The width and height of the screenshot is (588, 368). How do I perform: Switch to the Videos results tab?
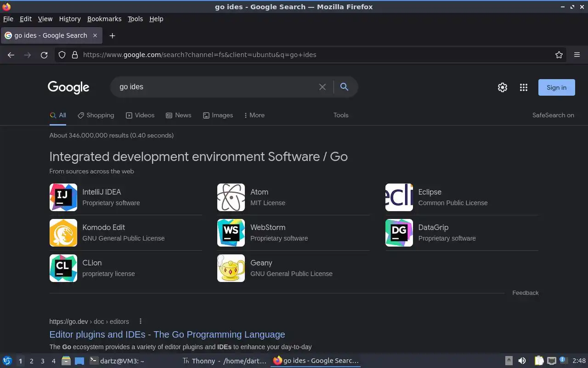140,115
